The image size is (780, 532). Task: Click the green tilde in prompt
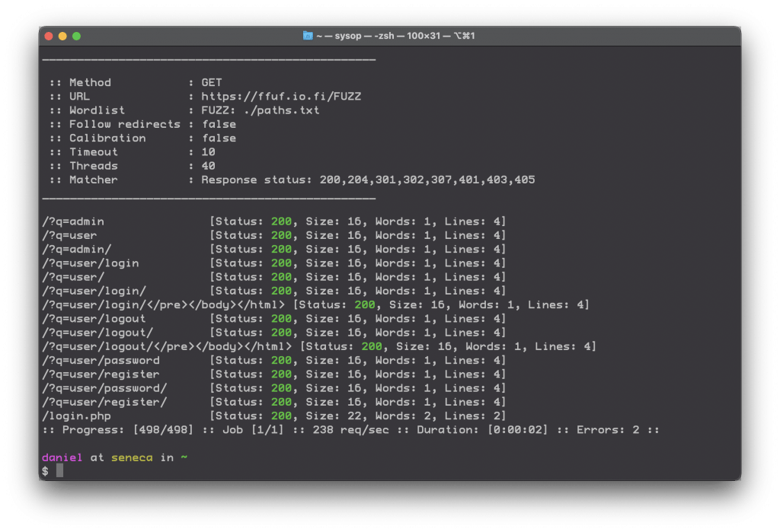click(x=184, y=458)
